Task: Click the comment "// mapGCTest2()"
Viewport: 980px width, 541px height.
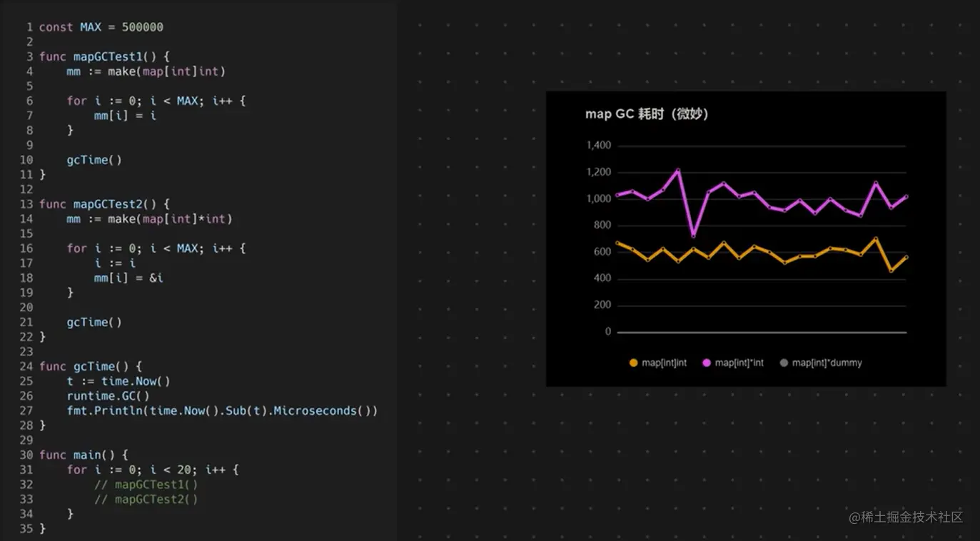Action: tap(146, 500)
